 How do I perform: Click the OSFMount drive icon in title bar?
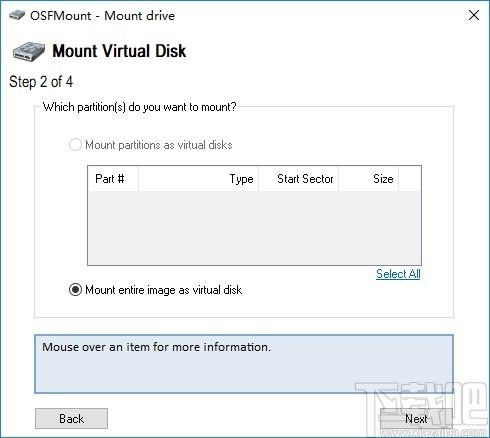coord(17,15)
